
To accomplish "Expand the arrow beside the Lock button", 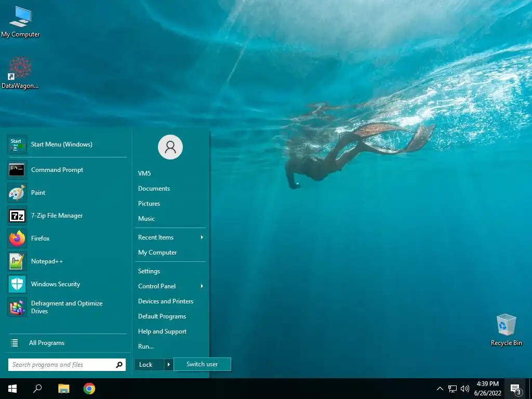I will [x=169, y=365].
